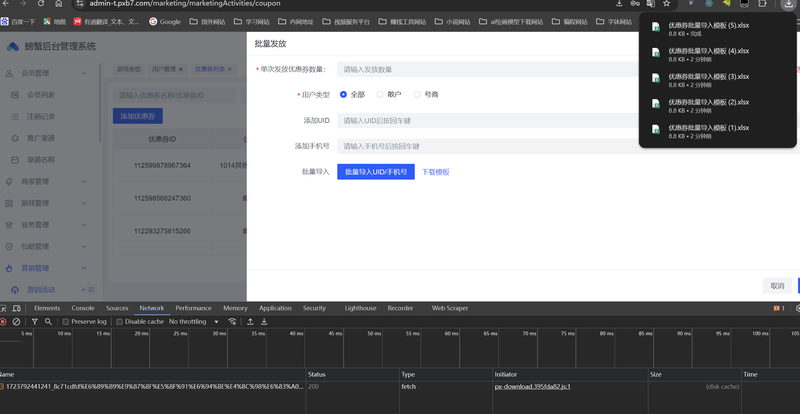This screenshot has height=414, width=800.
Task: Open network search magnifier icon
Action: coord(48,322)
